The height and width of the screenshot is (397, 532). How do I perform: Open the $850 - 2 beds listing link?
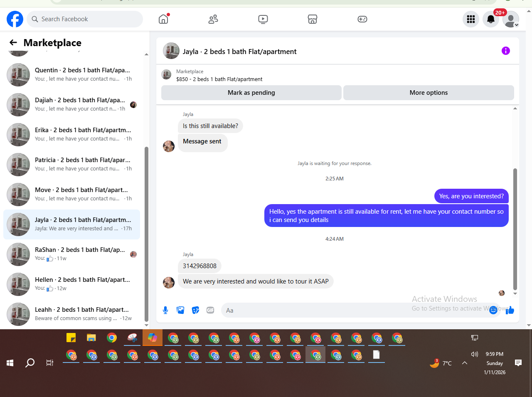[219, 79]
